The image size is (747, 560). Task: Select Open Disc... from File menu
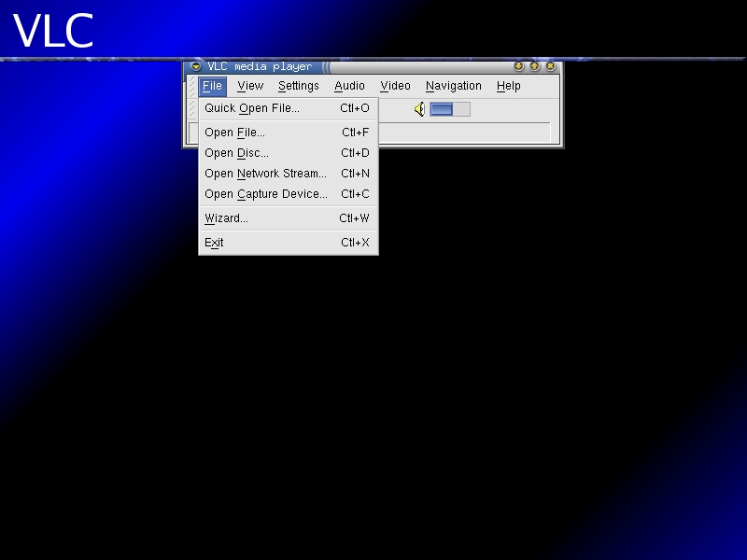click(289, 153)
